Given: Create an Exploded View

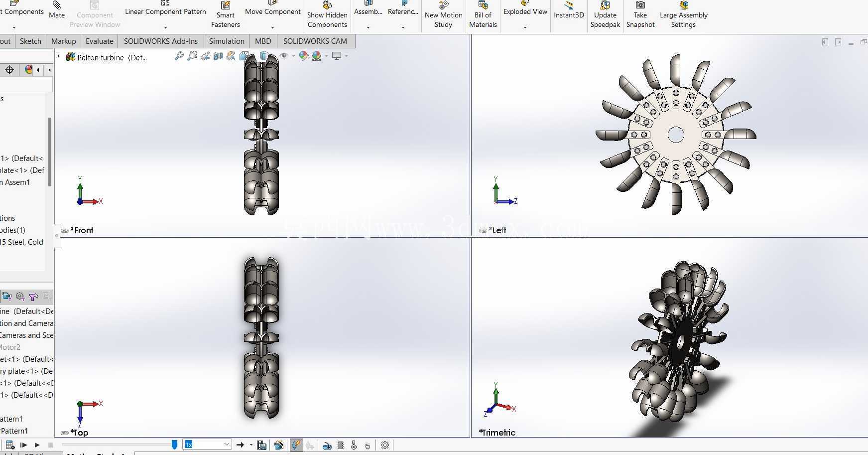Looking at the screenshot, I should coord(525,11).
